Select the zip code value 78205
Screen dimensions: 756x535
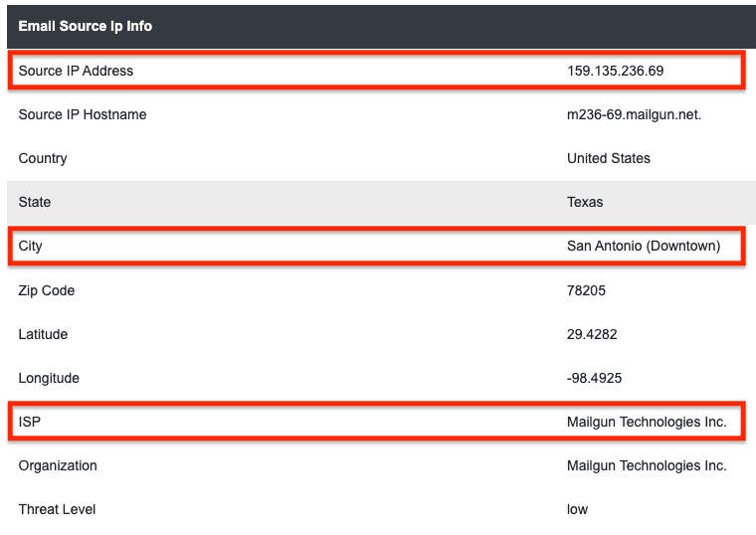point(586,290)
